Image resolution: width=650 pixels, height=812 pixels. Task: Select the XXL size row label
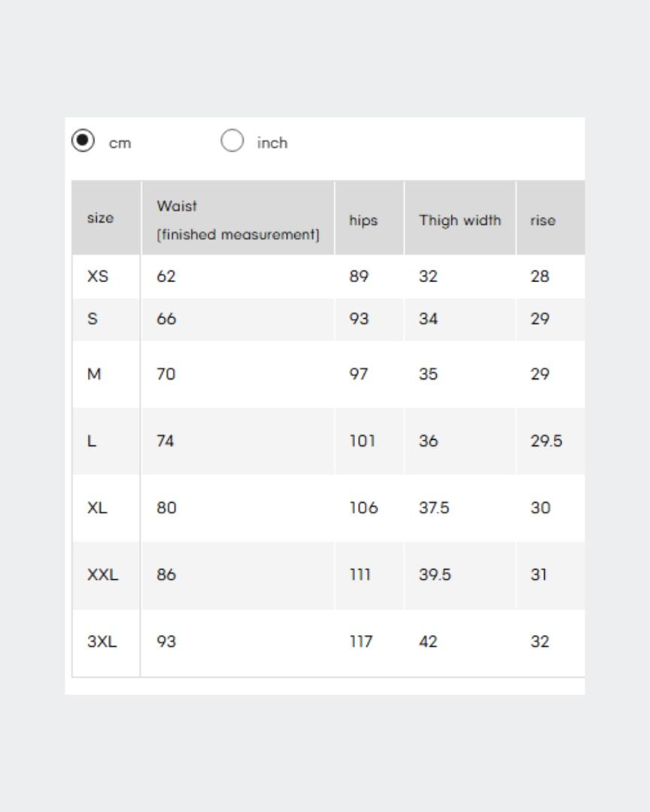(x=102, y=574)
